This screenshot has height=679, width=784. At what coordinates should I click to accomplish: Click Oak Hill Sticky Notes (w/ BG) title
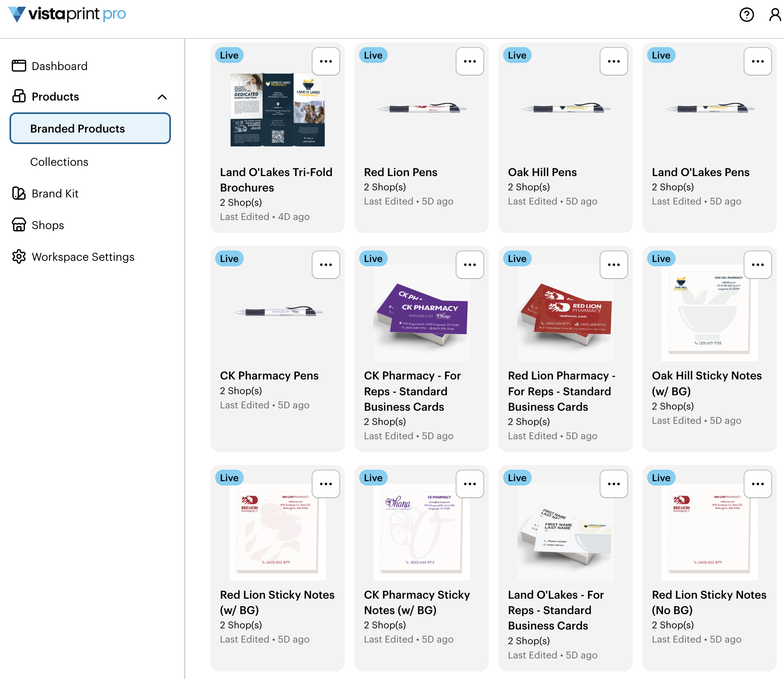pyautogui.click(x=707, y=383)
